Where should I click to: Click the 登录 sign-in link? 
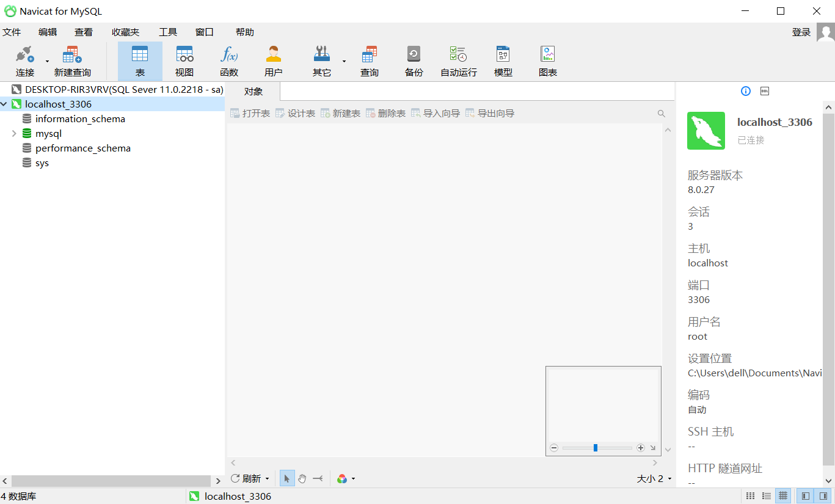[x=801, y=32]
